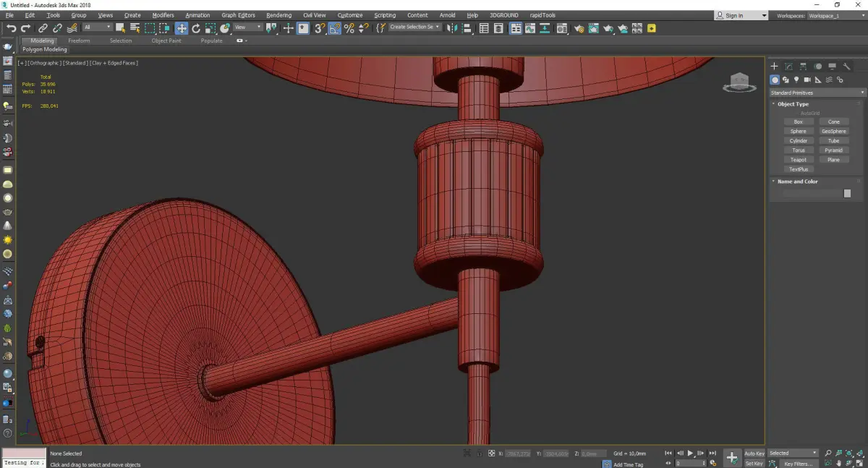Open the Hierarchy panel tab
Screen dimensions: 868x468
[804, 66]
